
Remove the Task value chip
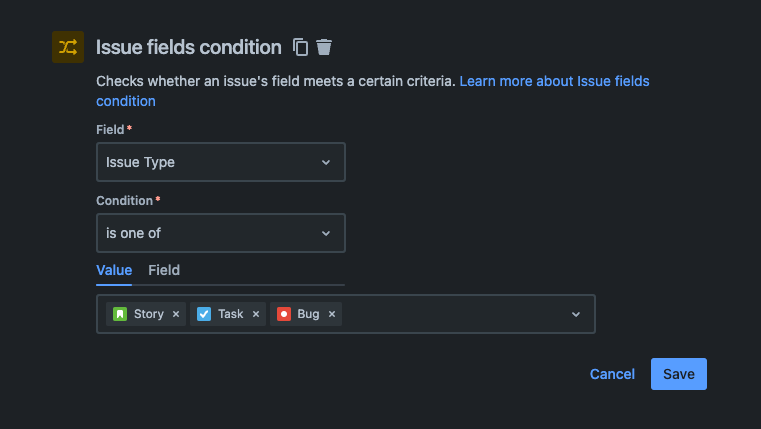pos(256,314)
